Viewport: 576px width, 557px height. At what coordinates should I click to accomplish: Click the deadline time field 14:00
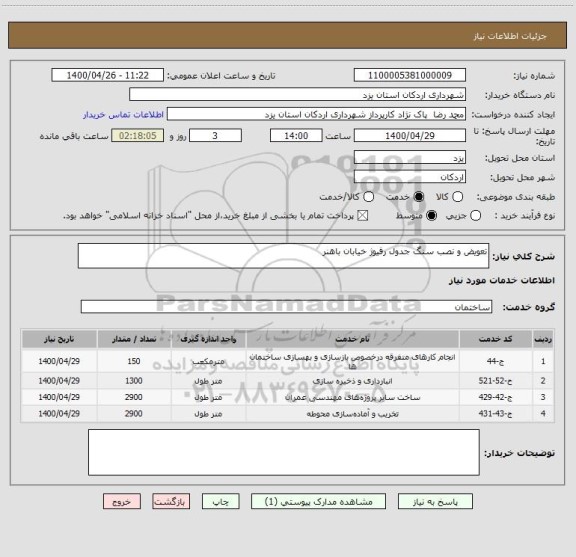tap(296, 136)
